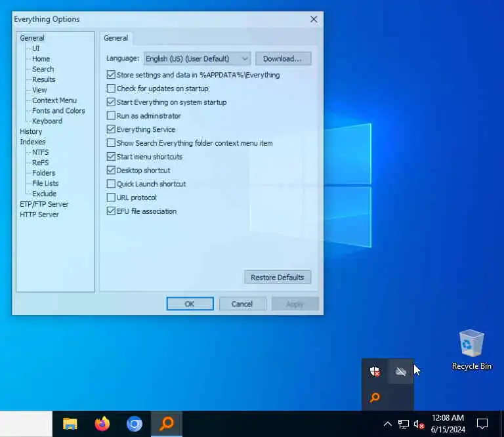Screen dimensions: 504x437
Task: Select General in the options tree
Action: 31,38
